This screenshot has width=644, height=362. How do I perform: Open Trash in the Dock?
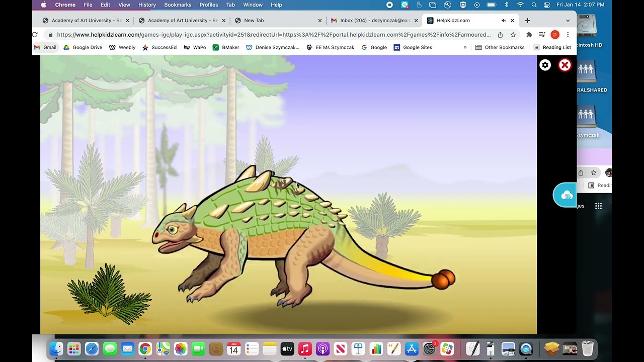pyautogui.click(x=588, y=348)
